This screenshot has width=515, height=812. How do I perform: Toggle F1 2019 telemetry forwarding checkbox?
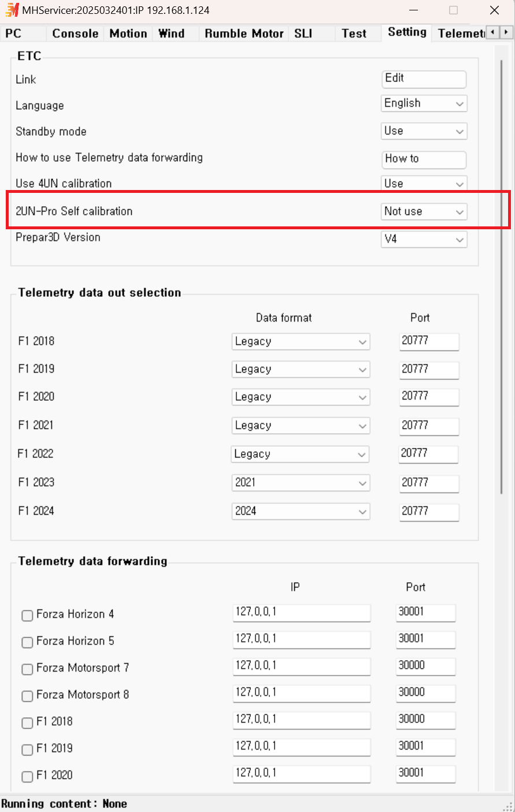tap(27, 750)
